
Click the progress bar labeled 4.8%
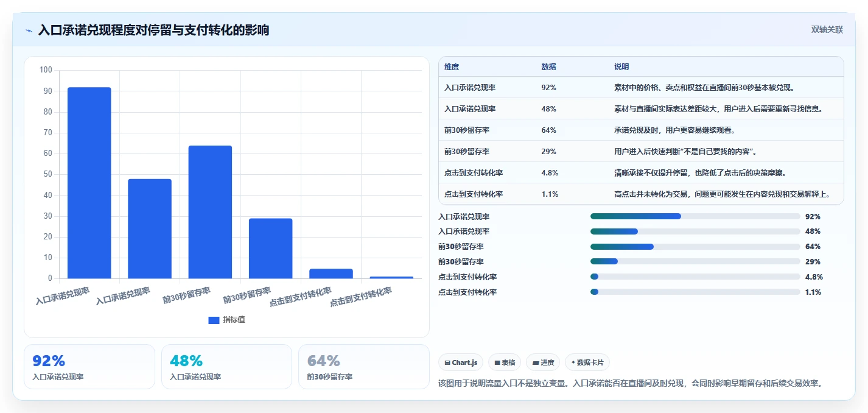(x=695, y=277)
